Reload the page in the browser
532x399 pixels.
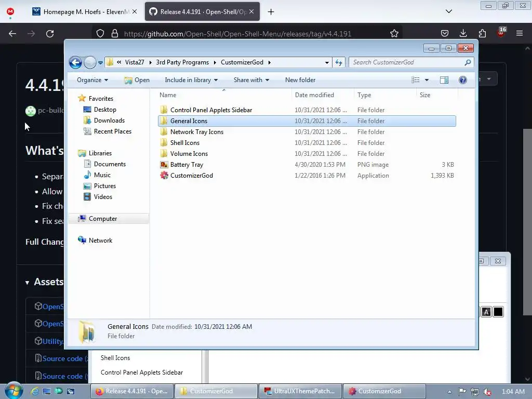(50, 34)
